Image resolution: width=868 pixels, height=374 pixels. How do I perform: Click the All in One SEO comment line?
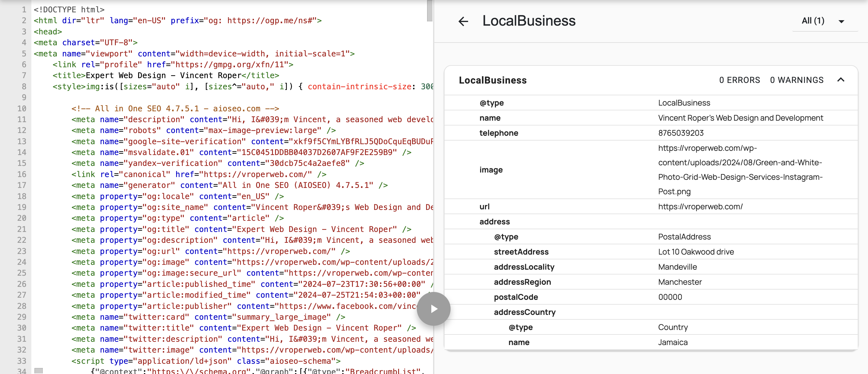[x=175, y=109]
